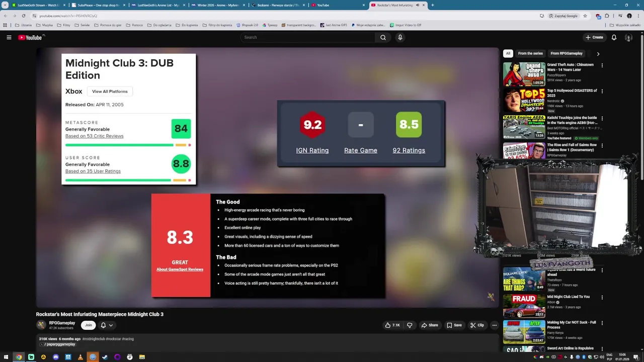The width and height of the screenshot is (644, 362).
Task: Save the video to a playlist
Action: tap(454, 325)
